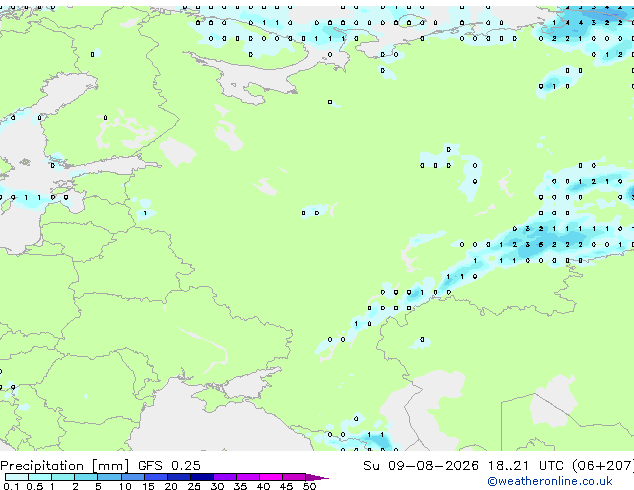This screenshot has width=634, height=490.
Task: Click the weatheronline.co.uk copyright link
Action: (x=550, y=481)
